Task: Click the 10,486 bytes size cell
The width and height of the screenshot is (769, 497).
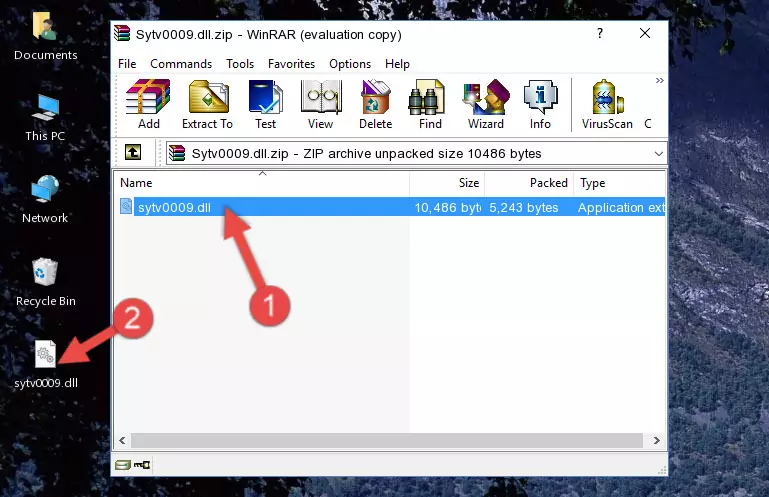Action: (447, 208)
